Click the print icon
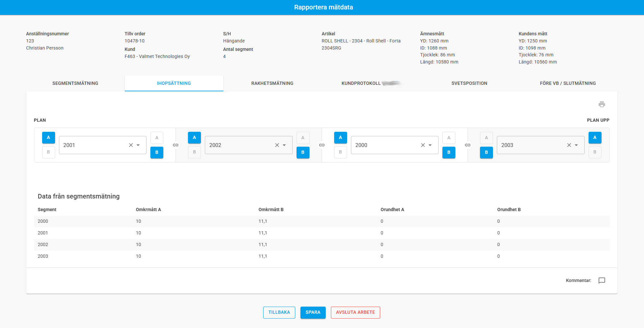 tap(602, 104)
